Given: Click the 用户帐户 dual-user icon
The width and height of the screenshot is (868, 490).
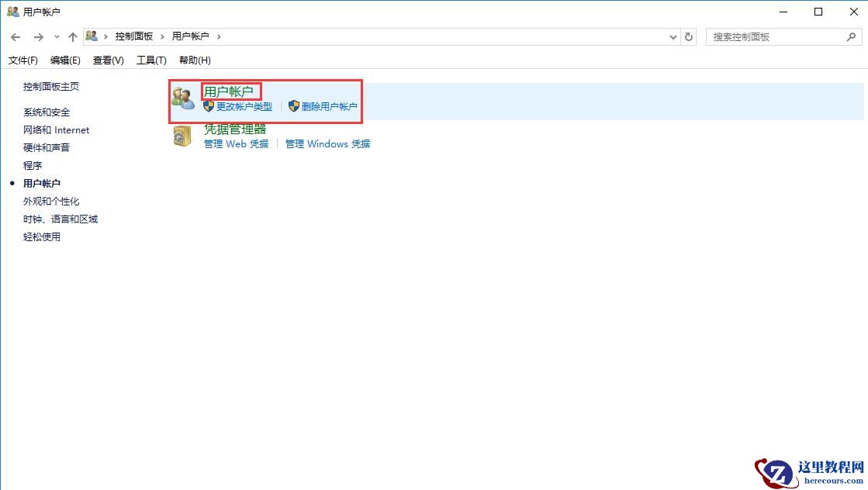Looking at the screenshot, I should tap(183, 96).
